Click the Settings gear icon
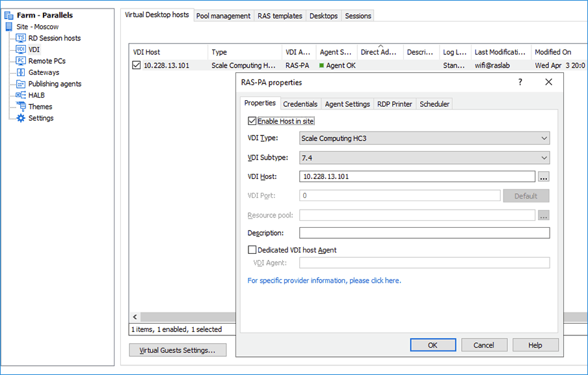 tap(21, 118)
